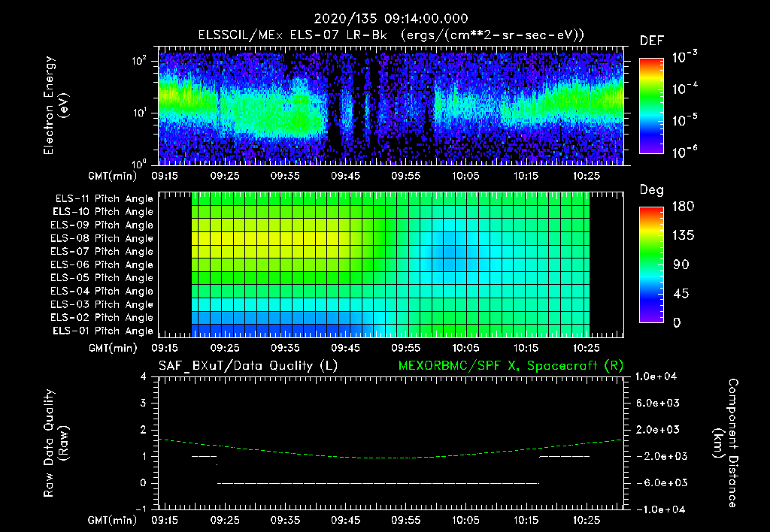Click the 'ELS-10 Pitch Angle' row label
Viewport: 770px width, 532px height.
pos(103,212)
